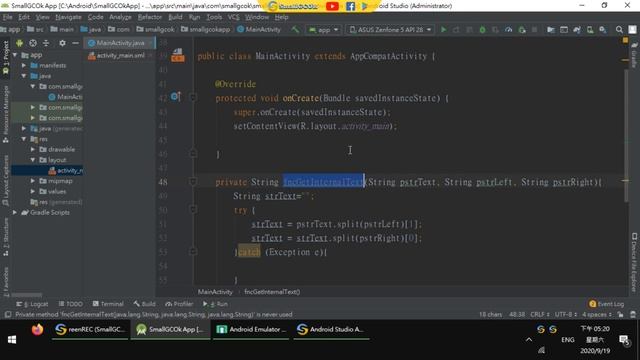Click the MainActivity breadcrumb below the editor

tap(215, 292)
